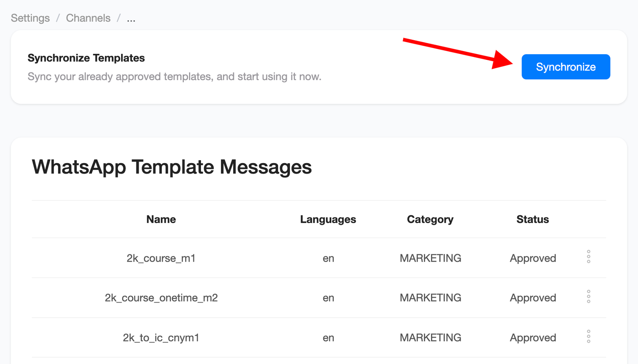
Task: Select template name 2k_to_ic_cnym1
Action: [161, 338]
